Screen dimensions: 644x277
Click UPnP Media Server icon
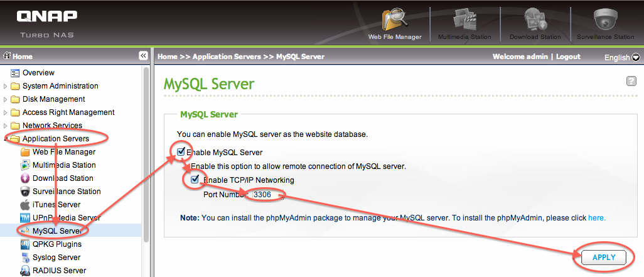25,218
